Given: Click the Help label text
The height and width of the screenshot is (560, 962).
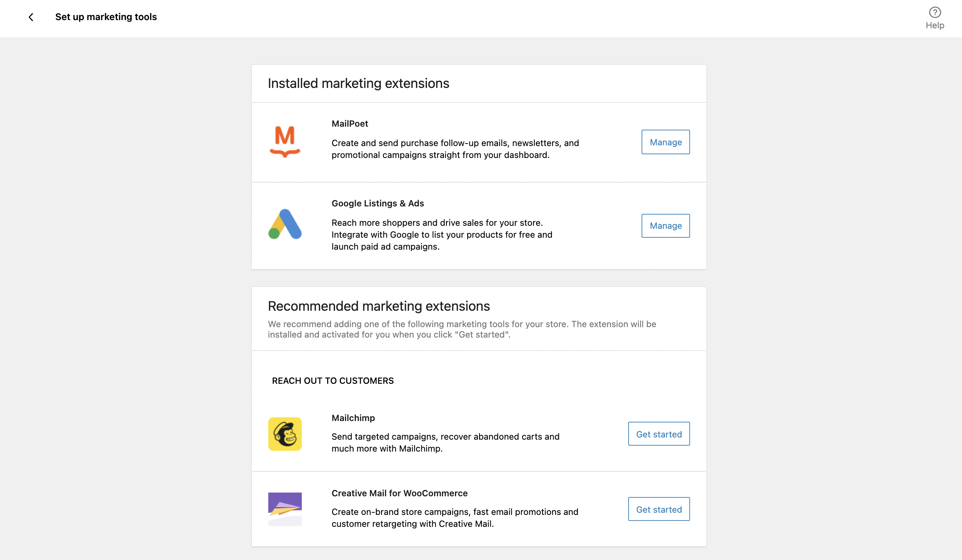Looking at the screenshot, I should [934, 26].
